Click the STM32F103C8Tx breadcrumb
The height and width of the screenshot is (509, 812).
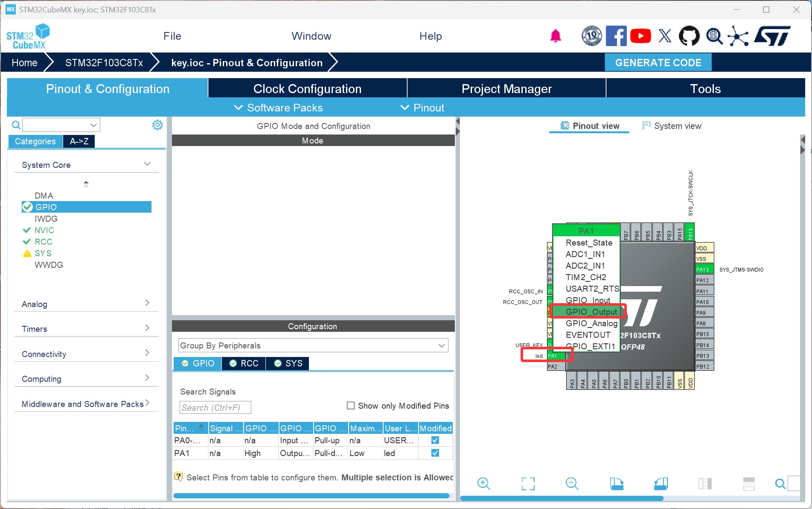coord(104,63)
